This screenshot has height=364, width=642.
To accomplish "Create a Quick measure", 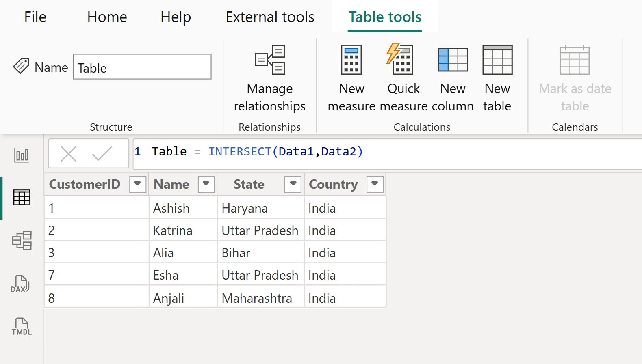I will pyautogui.click(x=403, y=78).
